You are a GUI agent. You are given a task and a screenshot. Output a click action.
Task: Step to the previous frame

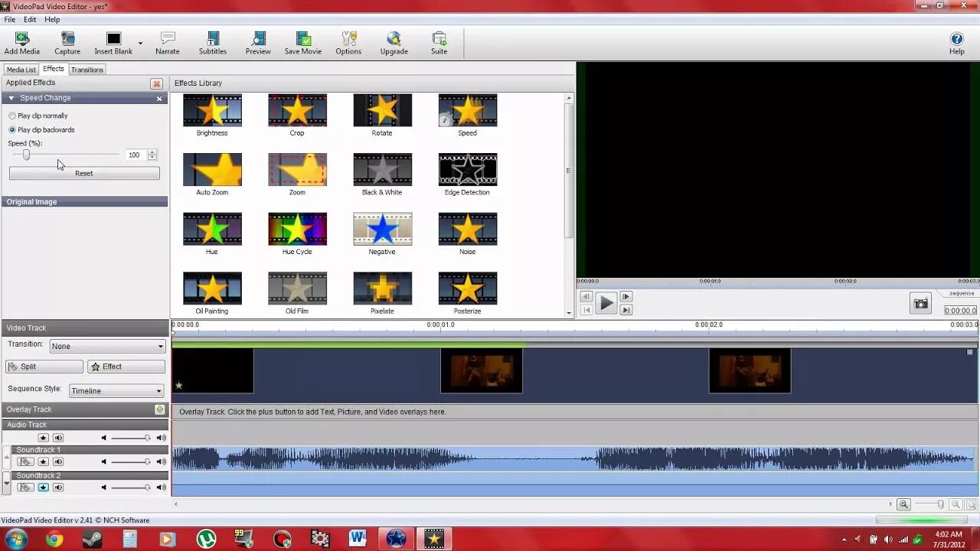[586, 297]
